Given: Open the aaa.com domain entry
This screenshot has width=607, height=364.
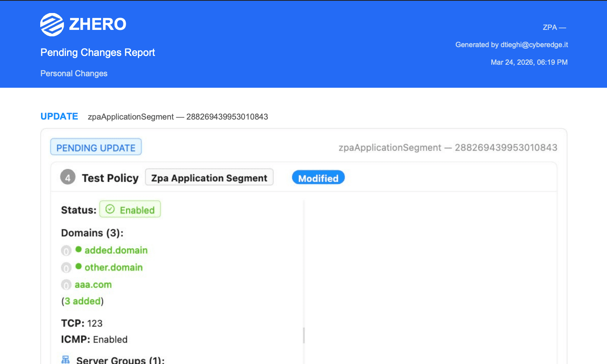Looking at the screenshot, I should pos(93,285).
